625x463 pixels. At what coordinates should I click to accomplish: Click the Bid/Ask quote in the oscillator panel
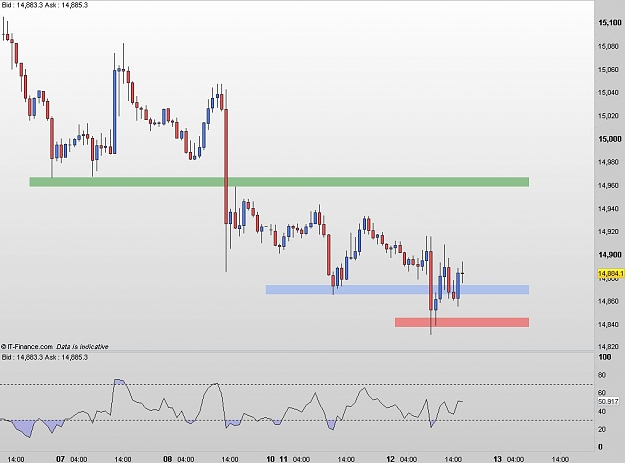click(44, 357)
